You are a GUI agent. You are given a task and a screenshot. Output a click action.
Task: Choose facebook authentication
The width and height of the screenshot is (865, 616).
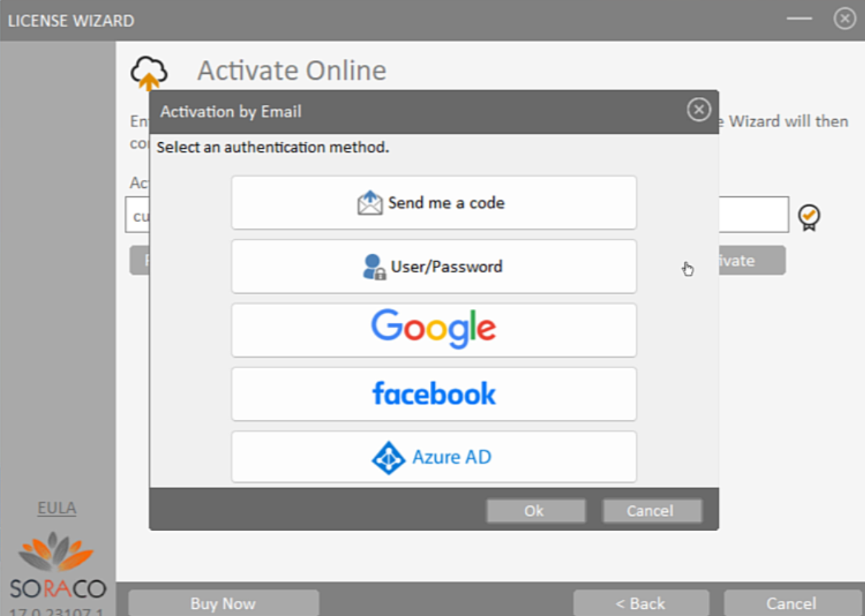click(433, 393)
